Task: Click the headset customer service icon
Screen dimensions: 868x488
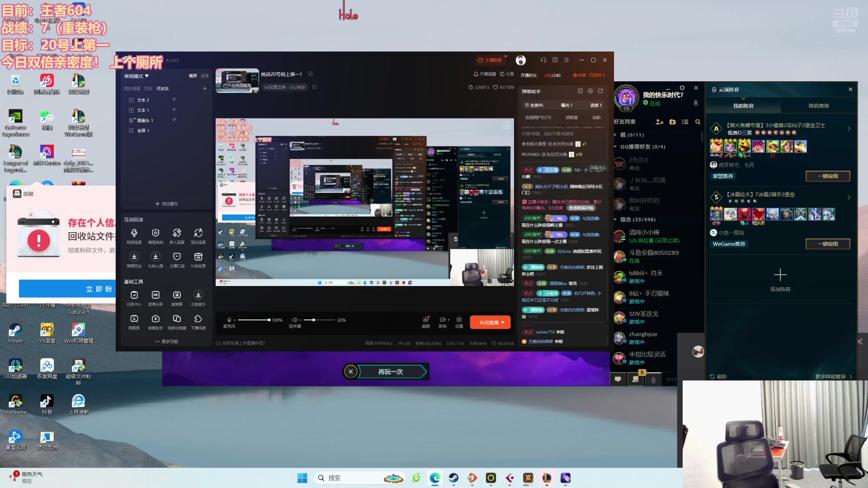Action: click(543, 60)
